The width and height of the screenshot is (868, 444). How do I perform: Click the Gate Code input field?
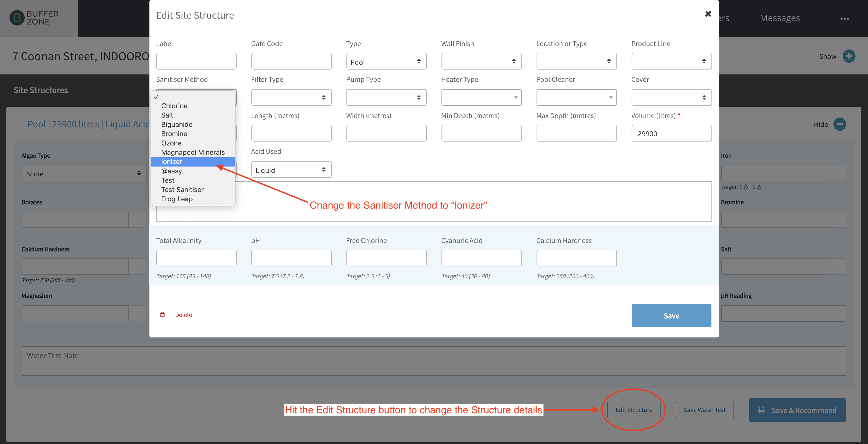(x=291, y=61)
